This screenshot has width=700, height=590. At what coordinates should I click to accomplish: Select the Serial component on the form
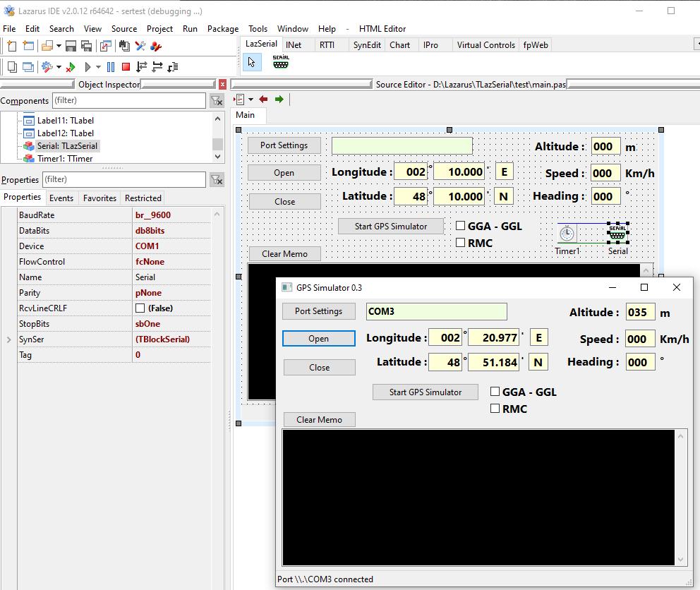(617, 233)
